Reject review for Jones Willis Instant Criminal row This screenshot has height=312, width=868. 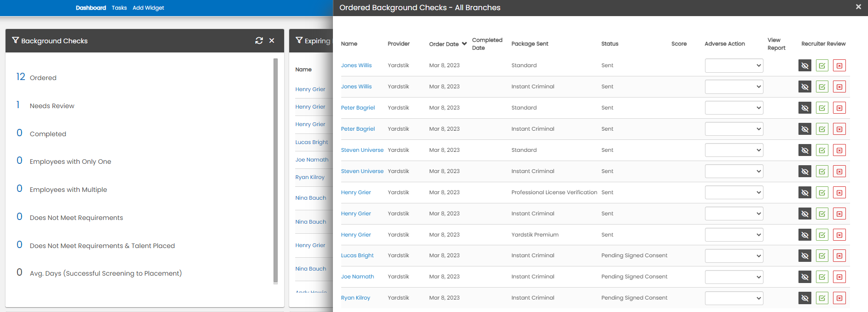point(839,87)
